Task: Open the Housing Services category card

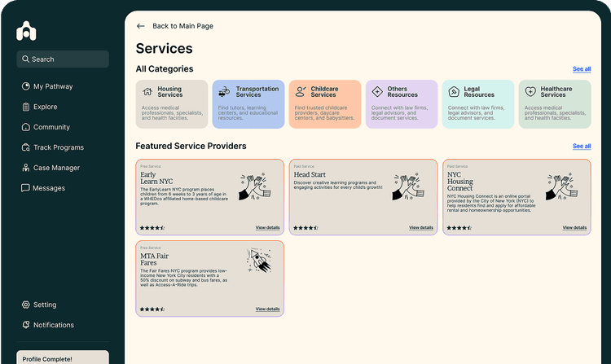Action: (172, 104)
